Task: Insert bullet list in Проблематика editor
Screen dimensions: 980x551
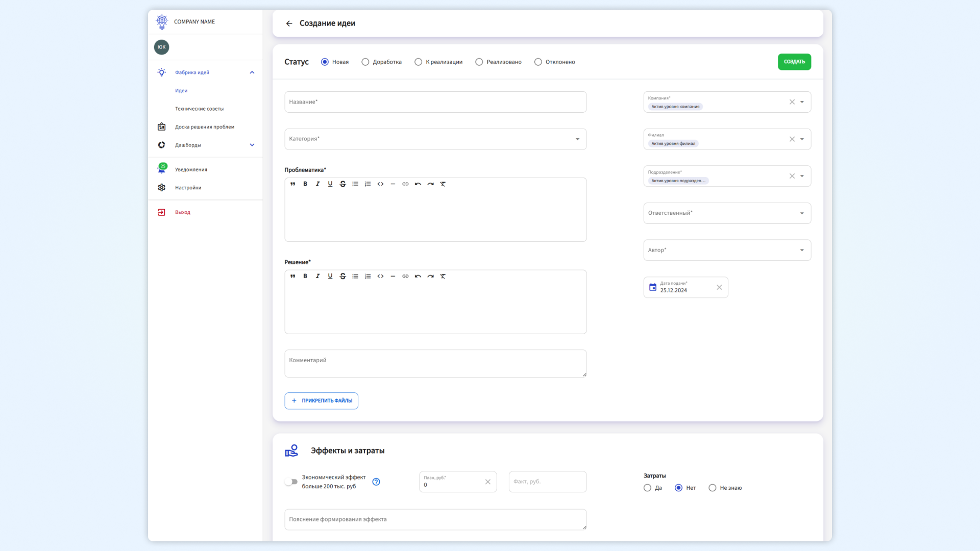Action: click(x=355, y=184)
